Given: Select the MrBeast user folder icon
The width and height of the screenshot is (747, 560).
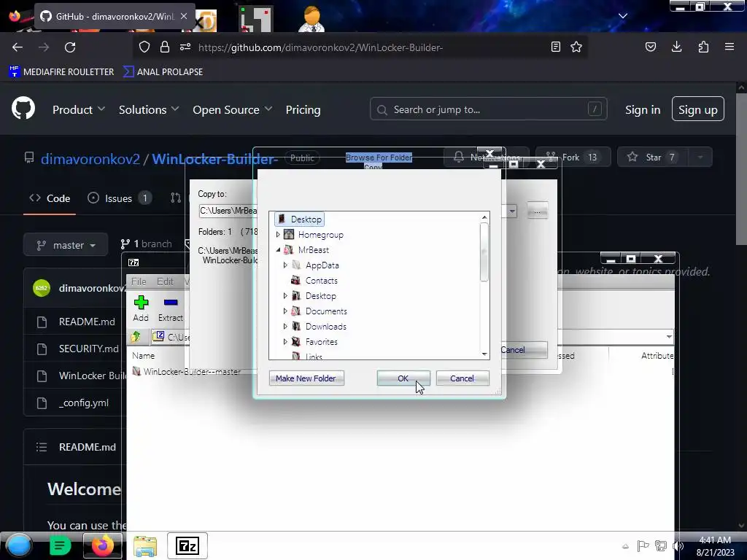Looking at the screenshot, I should pyautogui.click(x=289, y=249).
